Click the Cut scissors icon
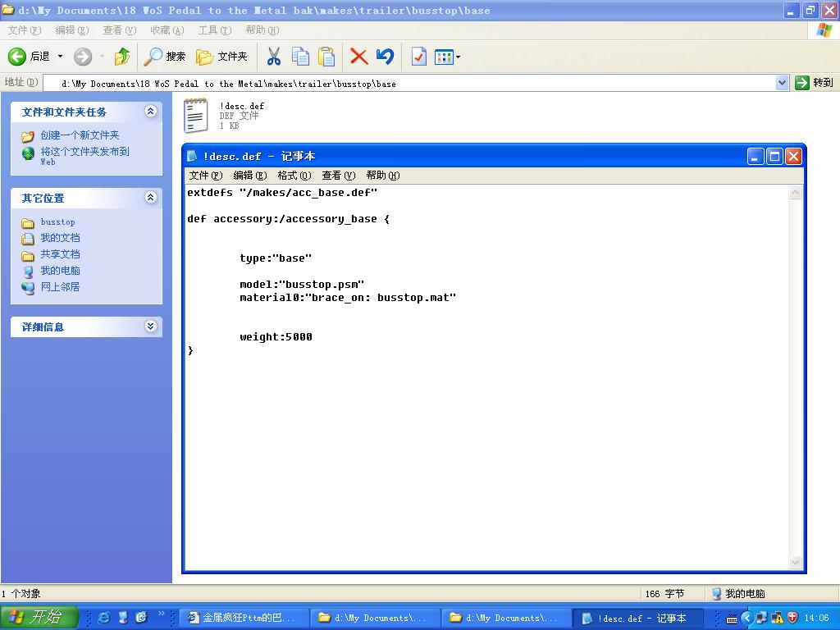840x630 pixels. [x=274, y=57]
